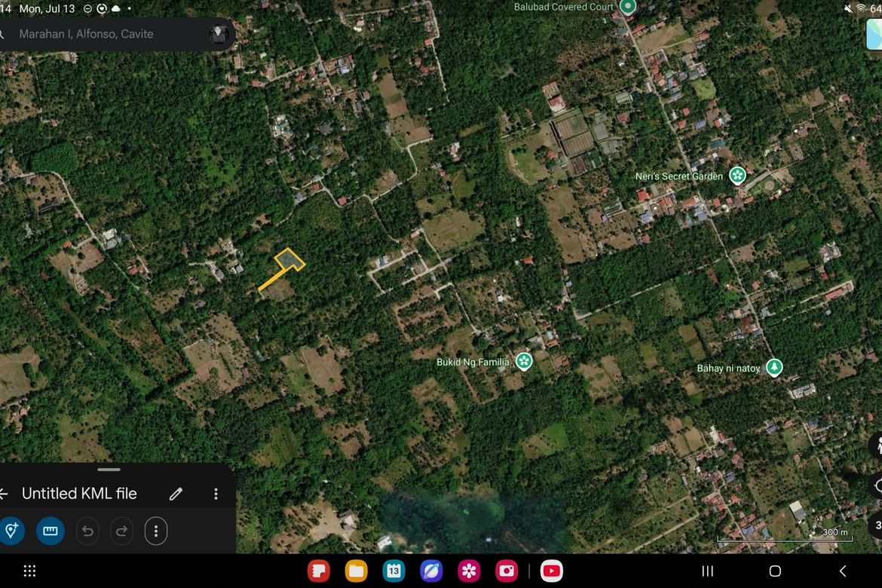Launch the Samsung Internet browser
The height and width of the screenshot is (588, 882).
(431, 571)
